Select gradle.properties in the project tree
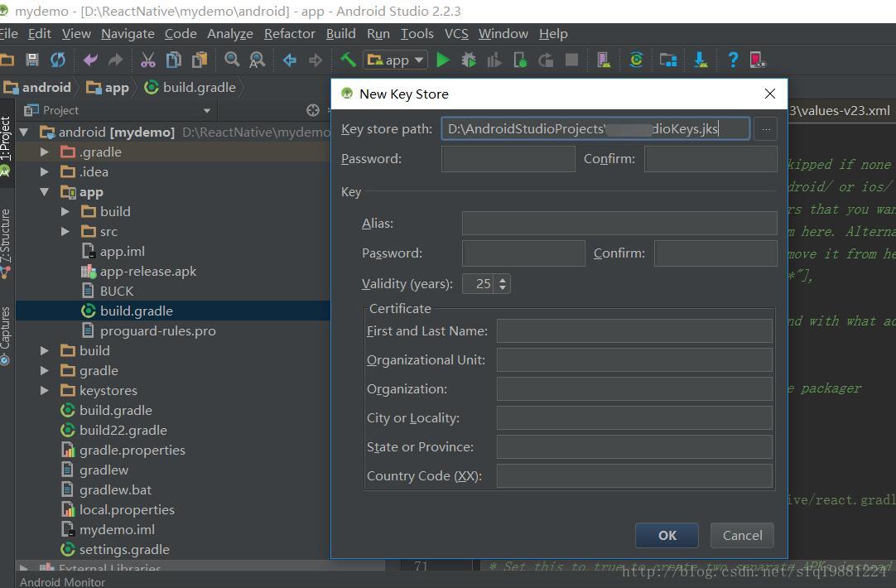The width and height of the screenshot is (896, 588). point(132,451)
